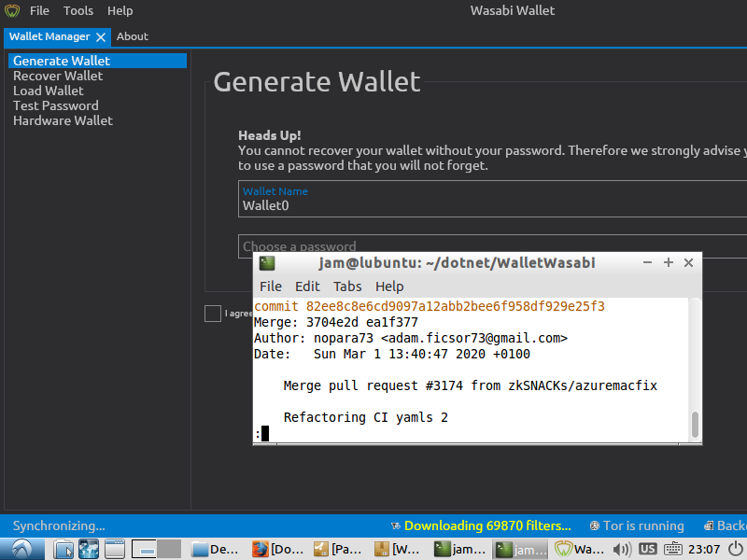Click the Author line in terminal
Viewport: 747px width, 560px height.
pyautogui.click(x=411, y=338)
